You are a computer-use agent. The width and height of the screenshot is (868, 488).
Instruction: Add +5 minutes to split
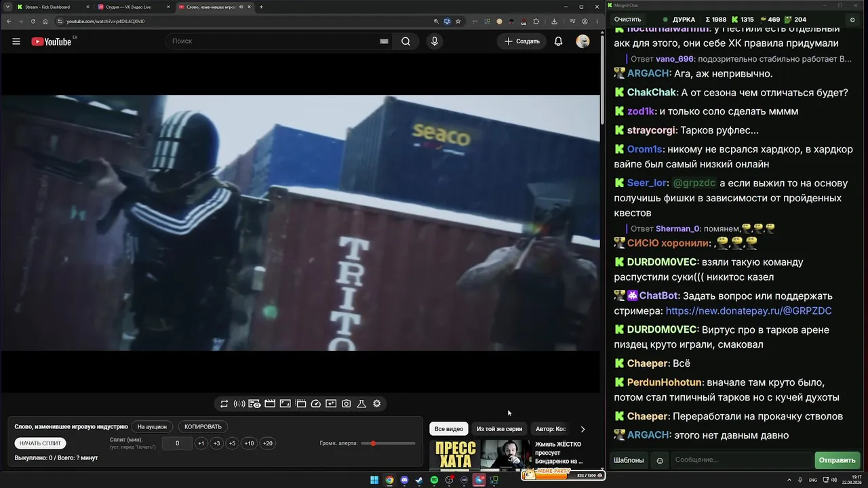coord(232,443)
